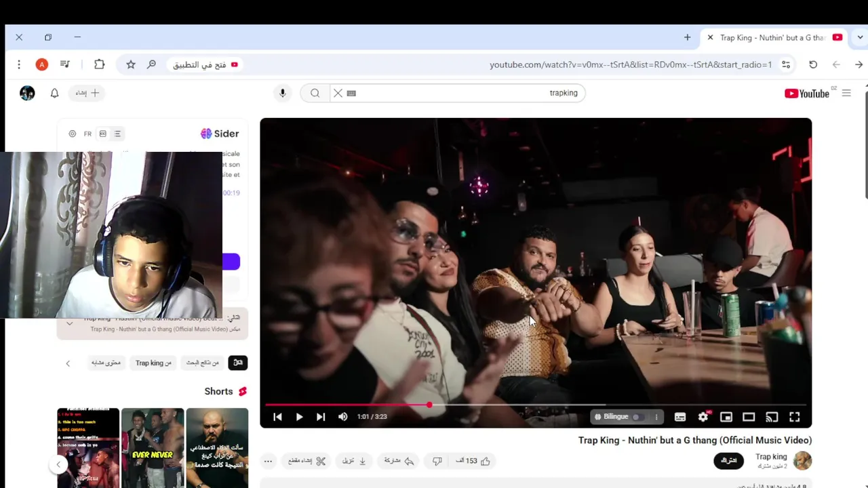Toggle closed captions in the player

pyautogui.click(x=680, y=417)
